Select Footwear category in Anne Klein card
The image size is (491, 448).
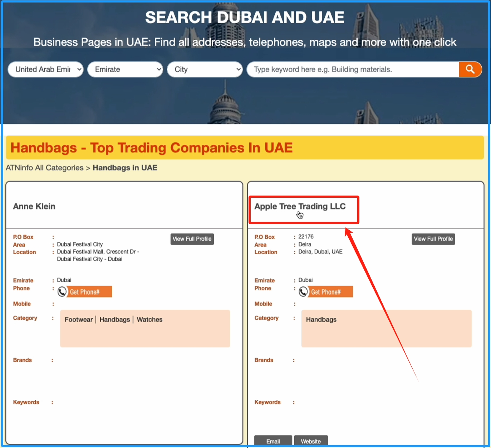point(79,320)
